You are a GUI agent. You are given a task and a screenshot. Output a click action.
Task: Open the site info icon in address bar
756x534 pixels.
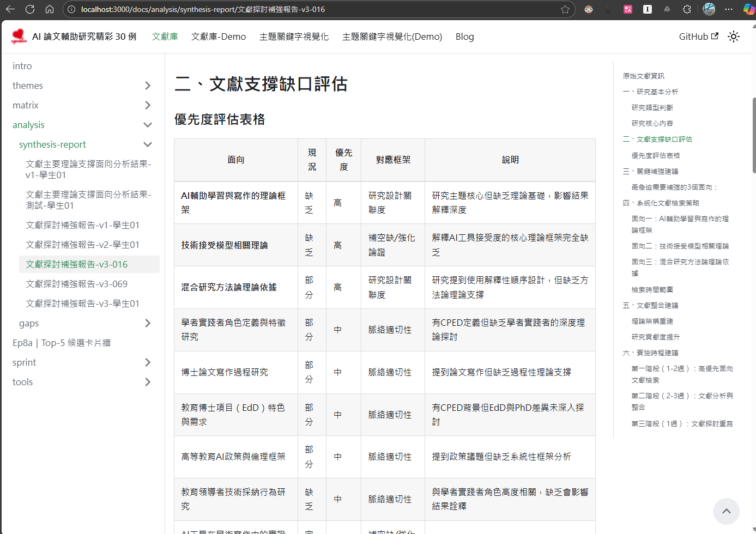72,9
